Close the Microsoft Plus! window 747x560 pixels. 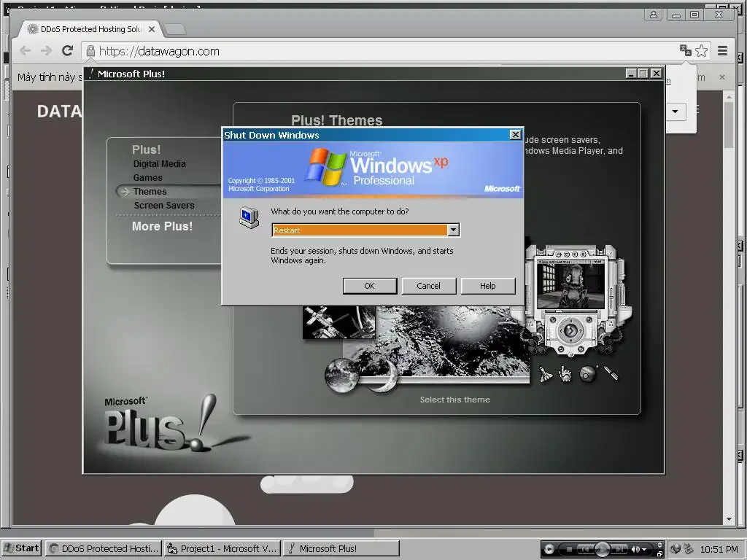coord(657,74)
